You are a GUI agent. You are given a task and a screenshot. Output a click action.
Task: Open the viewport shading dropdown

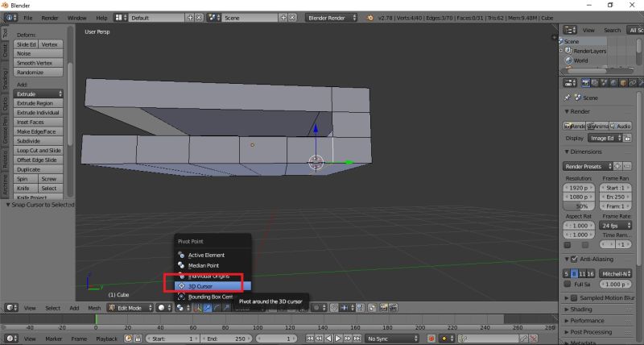[164, 308]
